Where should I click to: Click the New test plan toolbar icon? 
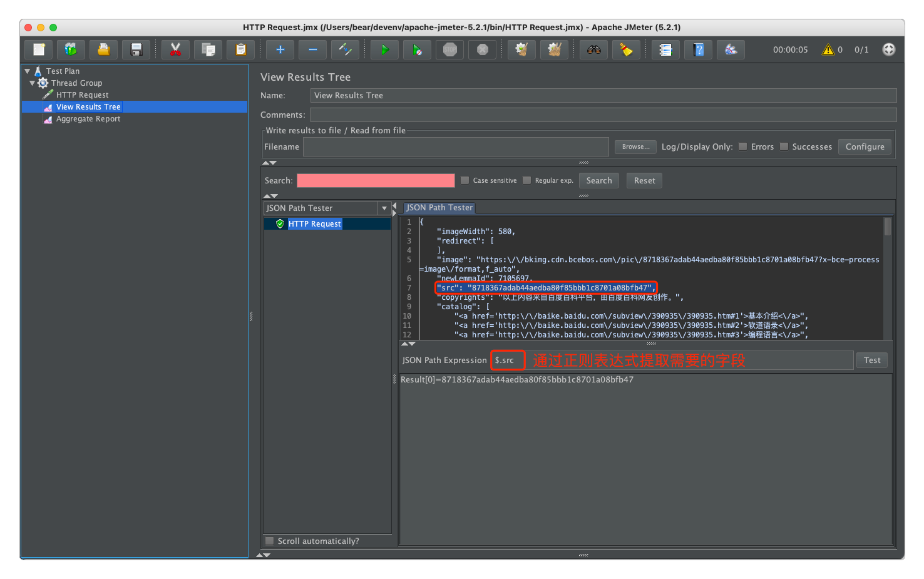click(39, 49)
